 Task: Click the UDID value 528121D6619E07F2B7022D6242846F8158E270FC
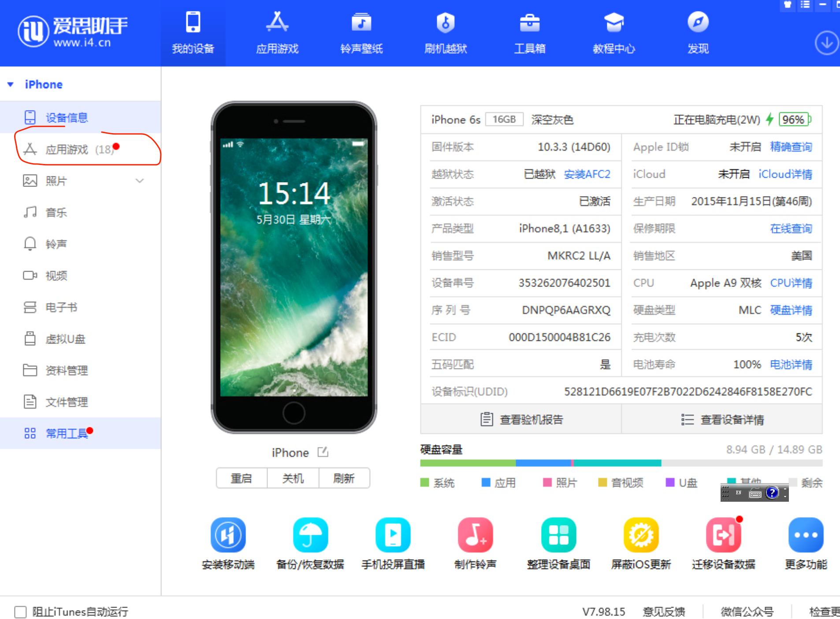[x=688, y=392]
